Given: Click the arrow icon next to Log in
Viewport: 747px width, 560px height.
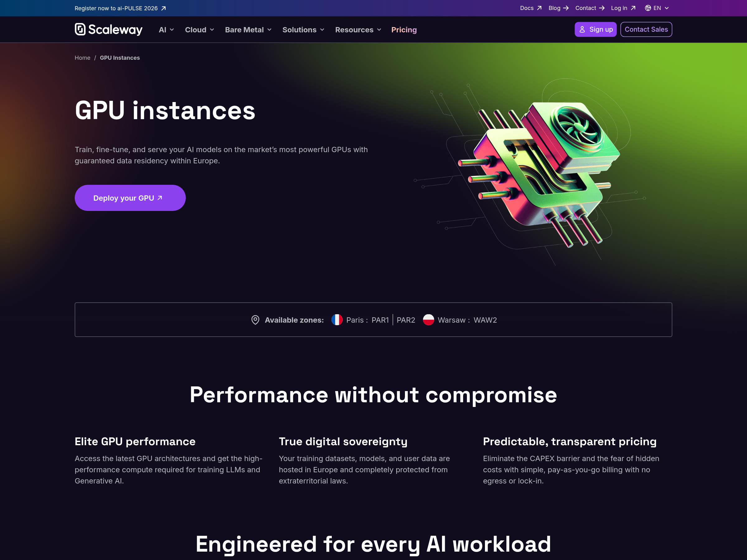Looking at the screenshot, I should click(633, 8).
